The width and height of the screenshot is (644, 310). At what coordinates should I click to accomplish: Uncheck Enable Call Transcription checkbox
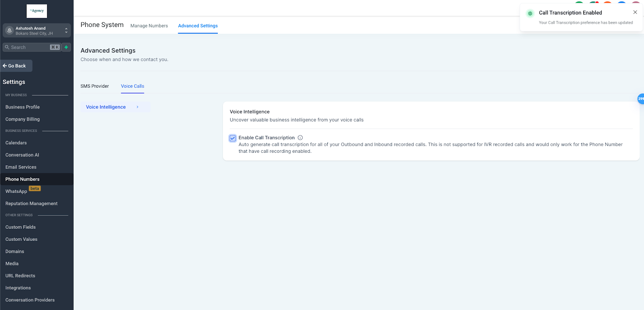click(233, 138)
